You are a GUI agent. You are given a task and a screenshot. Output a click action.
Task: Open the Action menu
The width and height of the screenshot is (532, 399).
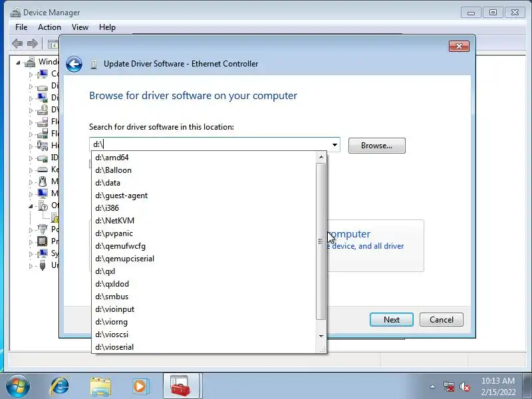click(49, 27)
